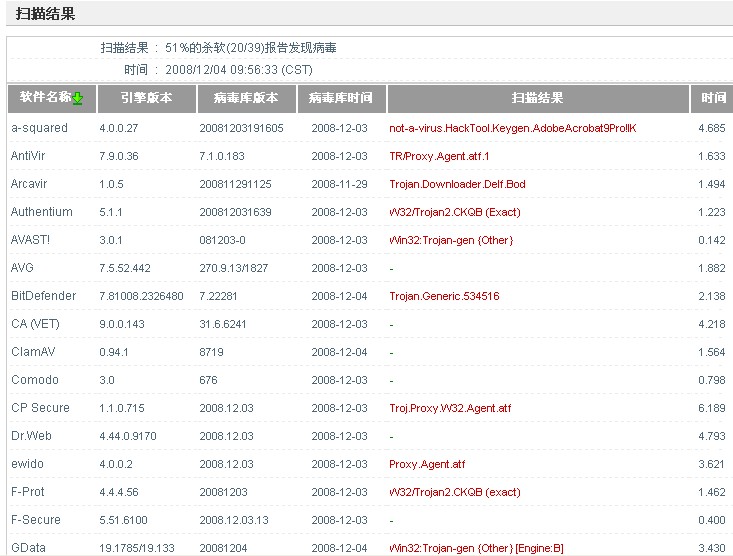
Task: Sort by 病毒库版本 column header
Action: [246, 98]
